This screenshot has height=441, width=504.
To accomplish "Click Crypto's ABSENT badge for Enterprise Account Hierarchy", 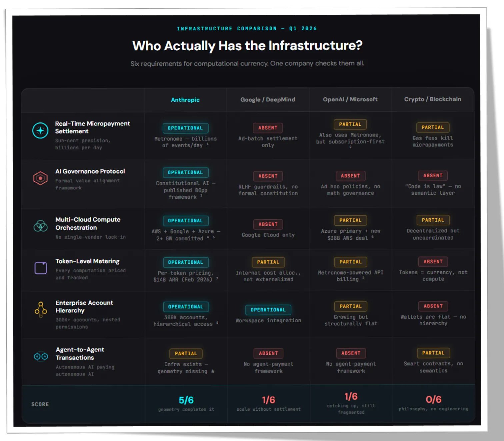I will [x=433, y=306].
